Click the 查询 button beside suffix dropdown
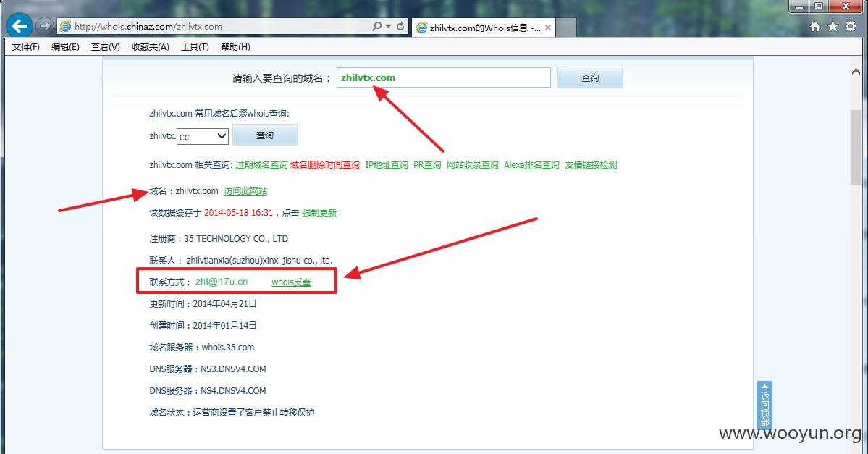Viewport: 868px width, 454px height. (x=265, y=135)
